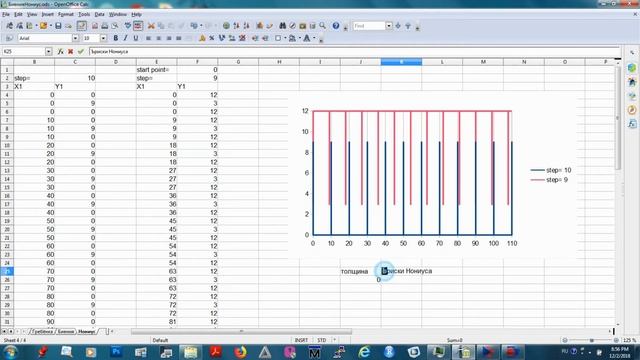Open OpenOffice Help question-mark icon
The height and width of the screenshot is (360, 640).
[336, 26]
